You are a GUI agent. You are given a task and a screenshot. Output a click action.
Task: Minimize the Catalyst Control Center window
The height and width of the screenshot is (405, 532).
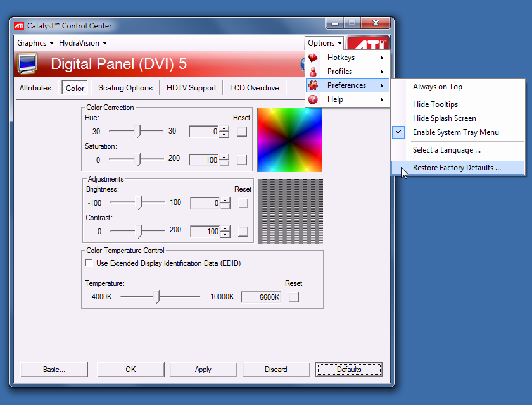pos(335,23)
